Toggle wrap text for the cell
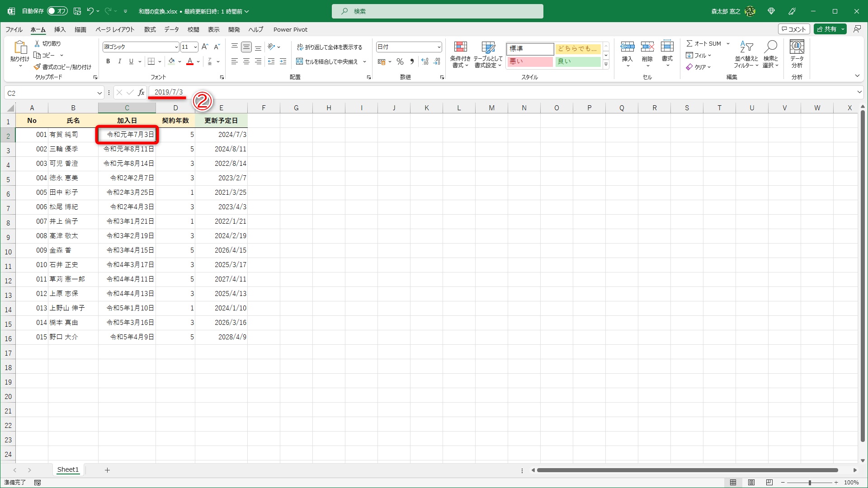The width and height of the screenshot is (868, 488). click(330, 47)
